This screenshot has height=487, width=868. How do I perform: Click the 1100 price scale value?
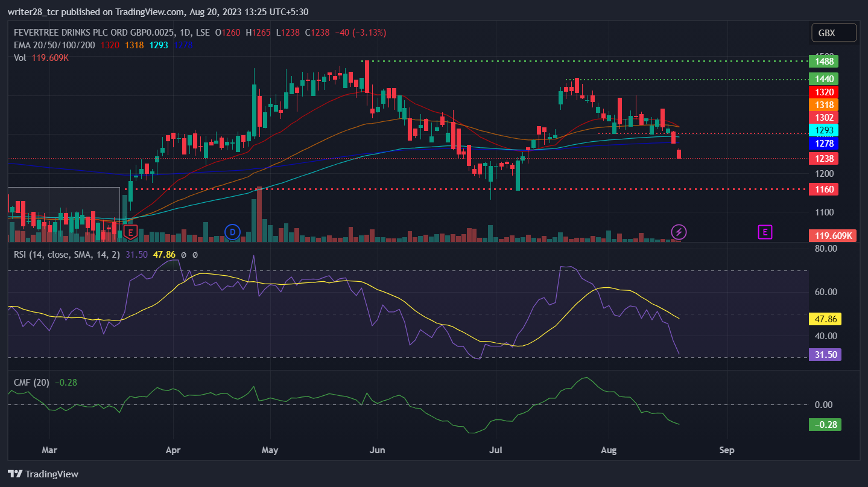pos(824,212)
